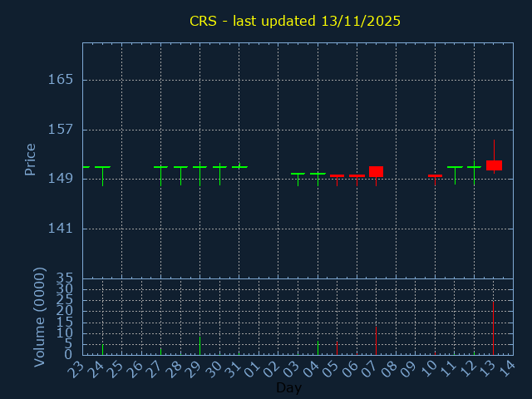Click day 14 tick on x-axis
This screenshot has width=532, height=399.
coord(507,369)
